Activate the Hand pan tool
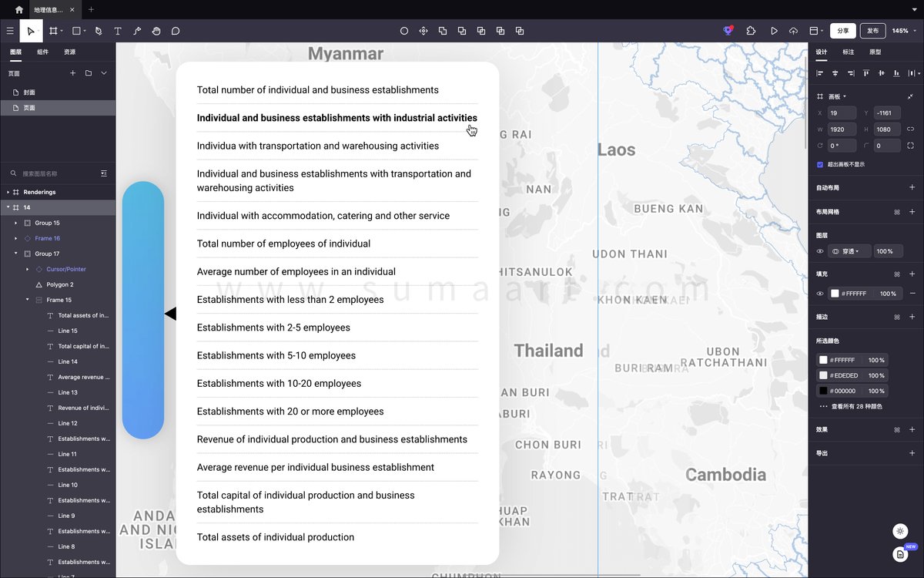Image resolution: width=924 pixels, height=578 pixels. 156,31
